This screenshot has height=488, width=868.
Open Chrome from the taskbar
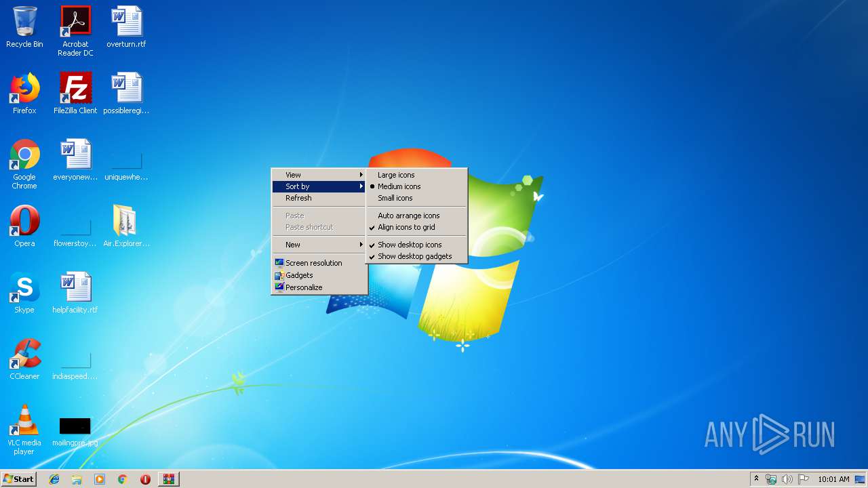pyautogui.click(x=123, y=479)
